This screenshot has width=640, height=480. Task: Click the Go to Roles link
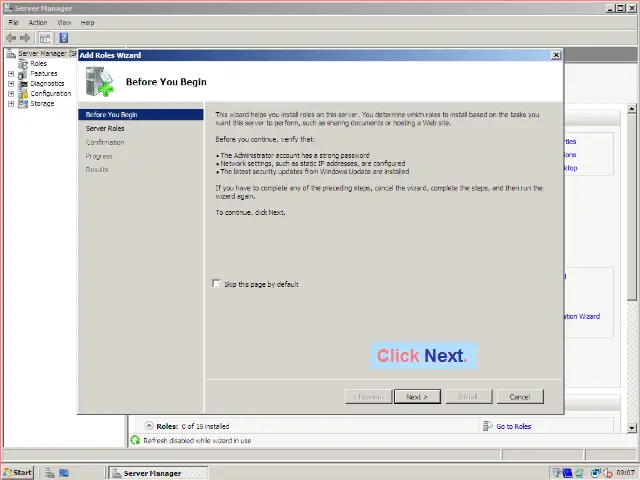(x=513, y=426)
